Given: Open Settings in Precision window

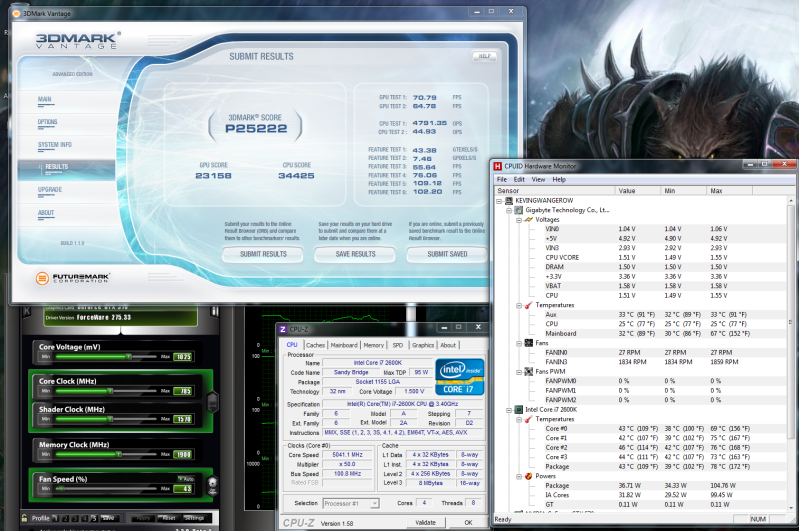Looking at the screenshot, I should click(194, 518).
